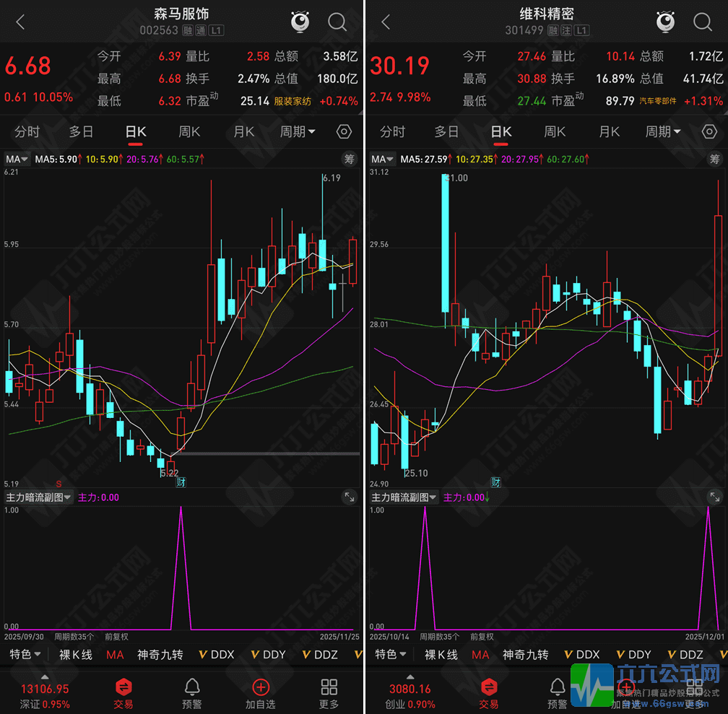Open the MA indicator dropdown above 维科精密 chart
This screenshot has width=728, height=714.
[382, 160]
